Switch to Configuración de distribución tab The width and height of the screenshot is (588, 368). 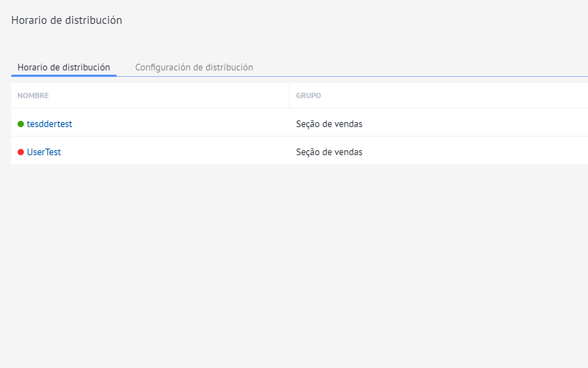coord(194,68)
